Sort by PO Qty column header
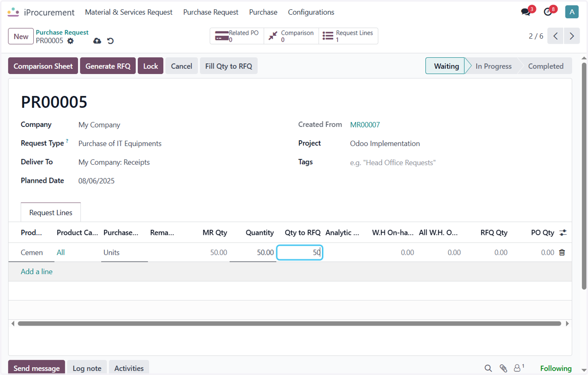 click(x=542, y=233)
